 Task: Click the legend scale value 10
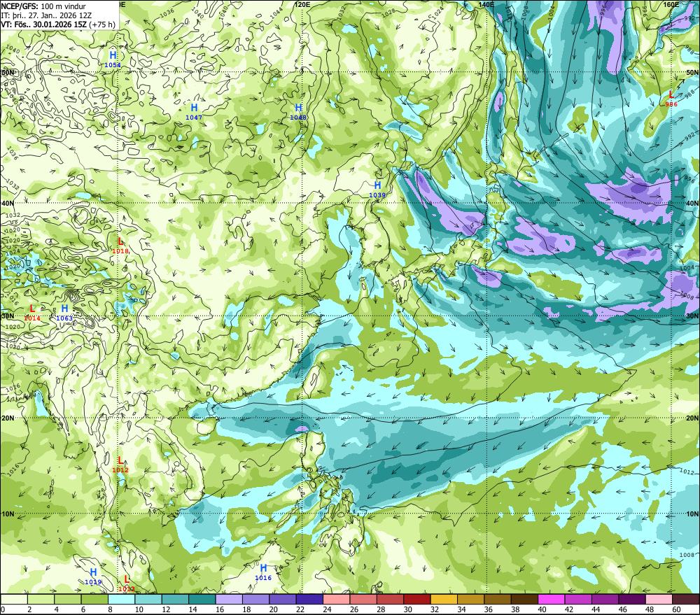tap(139, 609)
